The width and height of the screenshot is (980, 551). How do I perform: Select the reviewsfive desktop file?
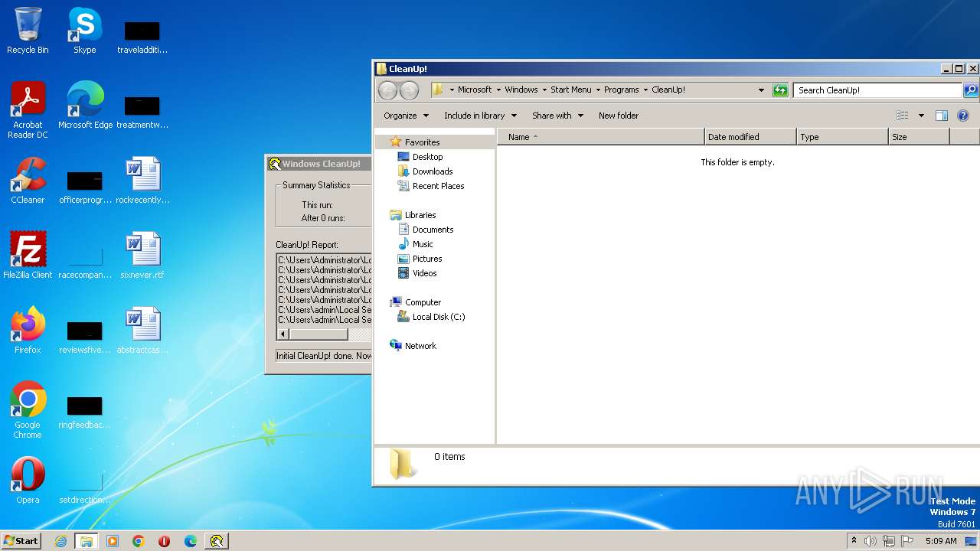tap(85, 337)
